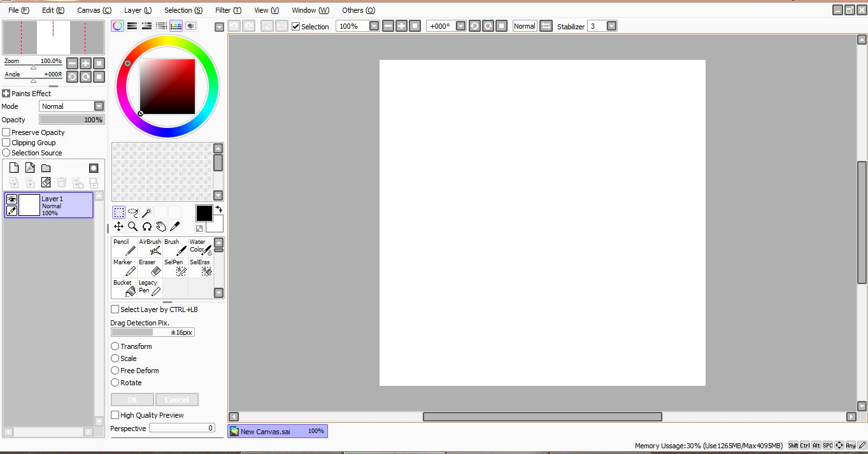Click the Perspective value input field

pos(182,429)
